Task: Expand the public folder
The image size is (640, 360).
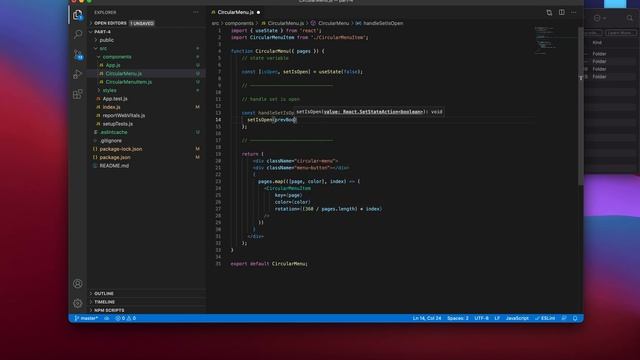Action: tap(107, 40)
